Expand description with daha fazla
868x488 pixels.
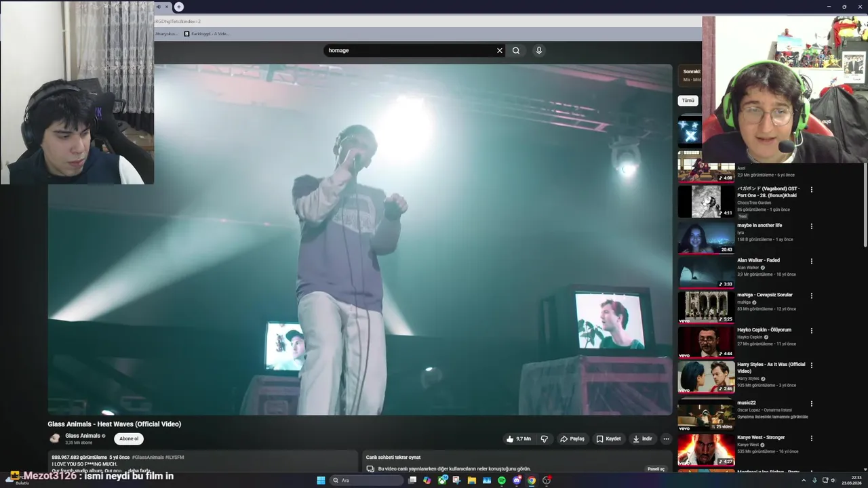[x=139, y=470]
